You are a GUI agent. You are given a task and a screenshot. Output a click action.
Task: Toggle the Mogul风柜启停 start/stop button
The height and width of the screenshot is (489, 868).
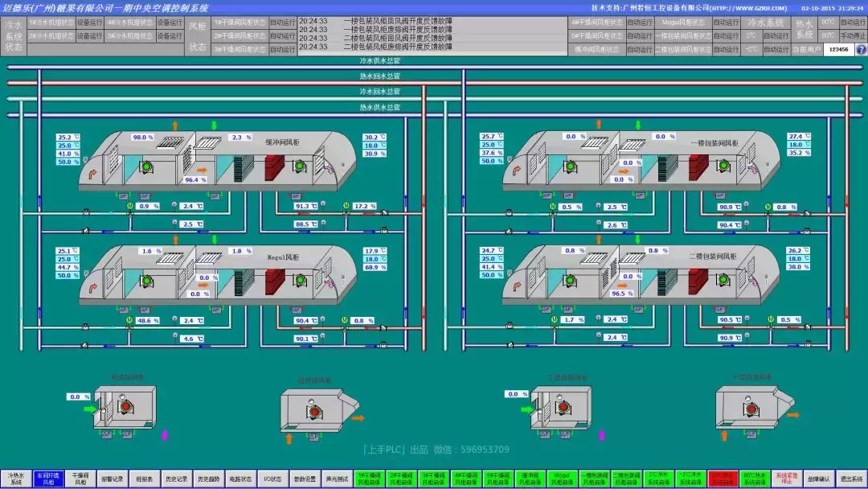click(562, 479)
